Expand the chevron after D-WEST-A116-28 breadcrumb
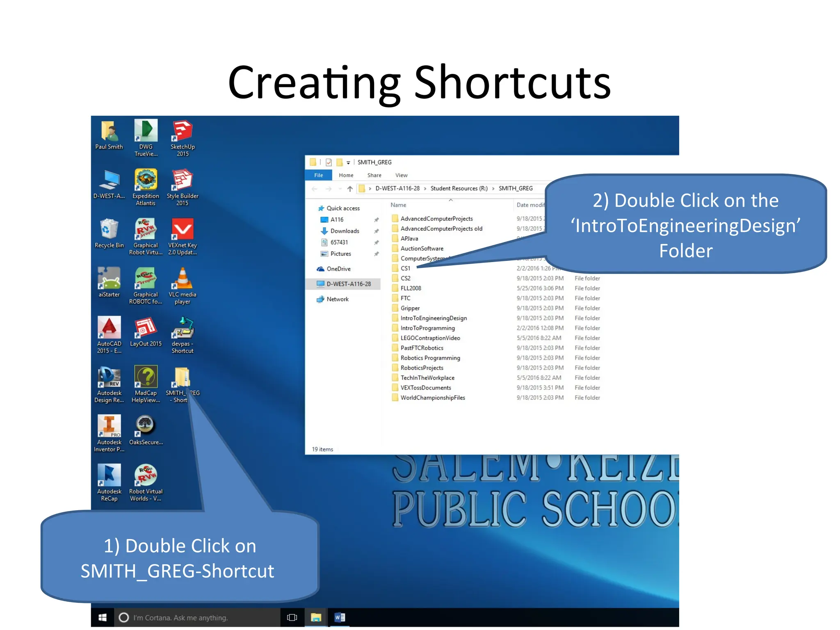 click(x=425, y=189)
